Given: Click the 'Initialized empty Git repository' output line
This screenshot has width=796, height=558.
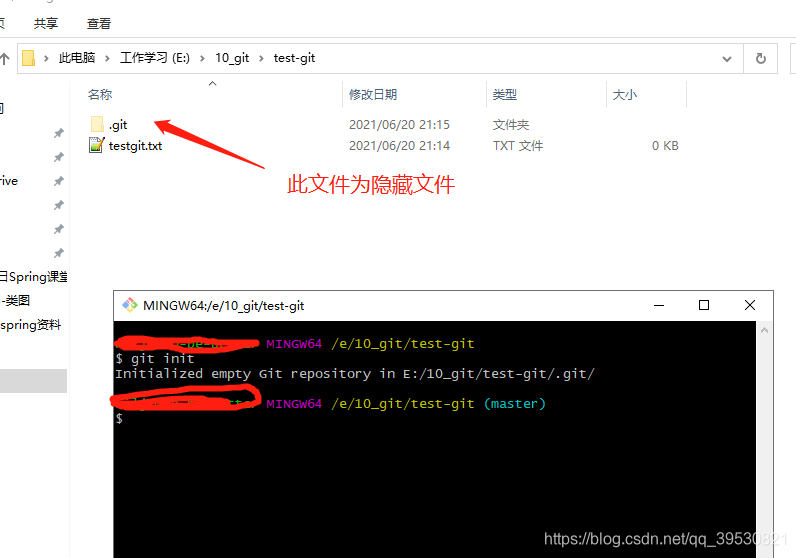Looking at the screenshot, I should point(354,374).
